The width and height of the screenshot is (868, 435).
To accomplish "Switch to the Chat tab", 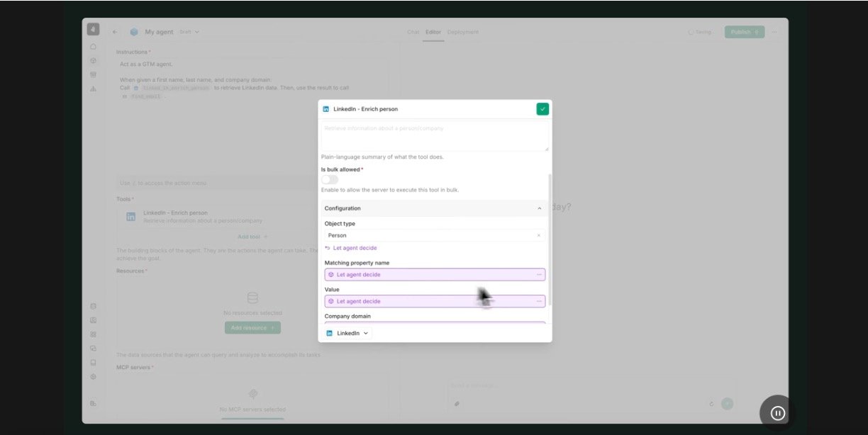I will (413, 32).
